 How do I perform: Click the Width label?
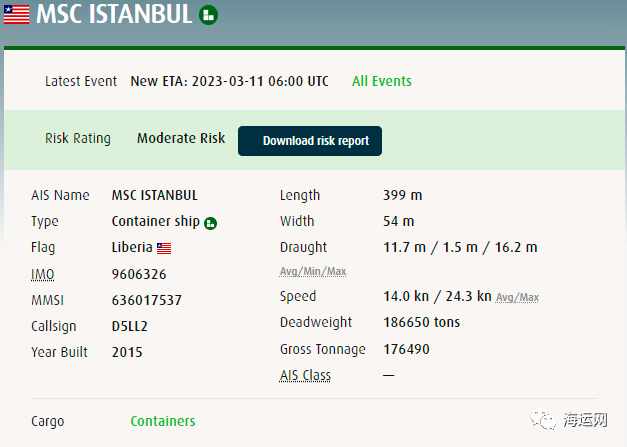click(297, 221)
